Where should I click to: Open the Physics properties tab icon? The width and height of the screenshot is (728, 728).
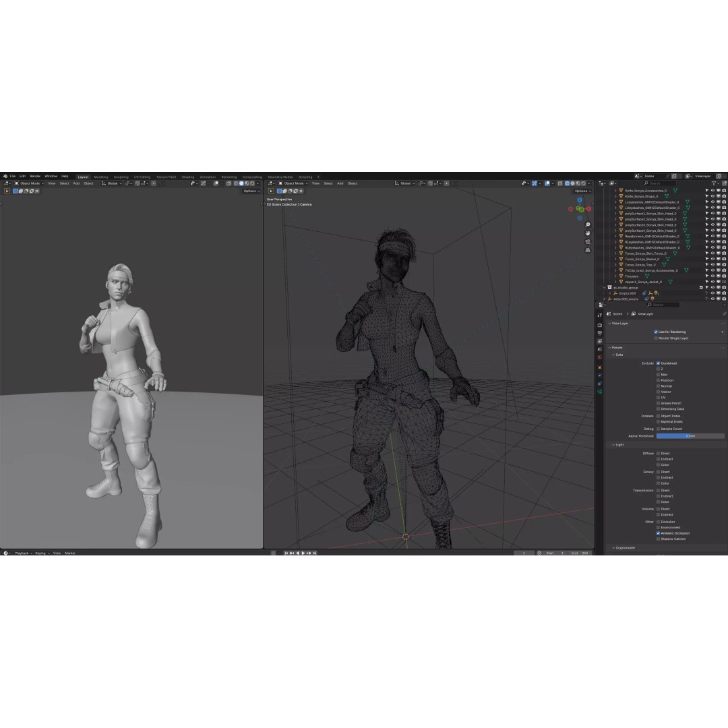pyautogui.click(x=600, y=375)
